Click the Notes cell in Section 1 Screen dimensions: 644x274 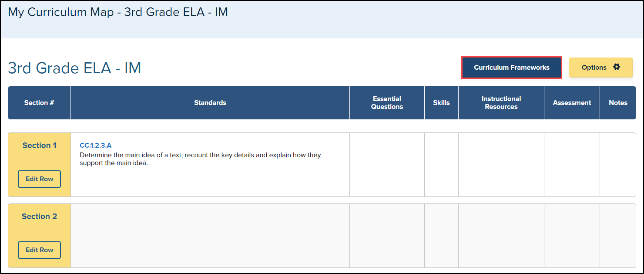coord(617,165)
